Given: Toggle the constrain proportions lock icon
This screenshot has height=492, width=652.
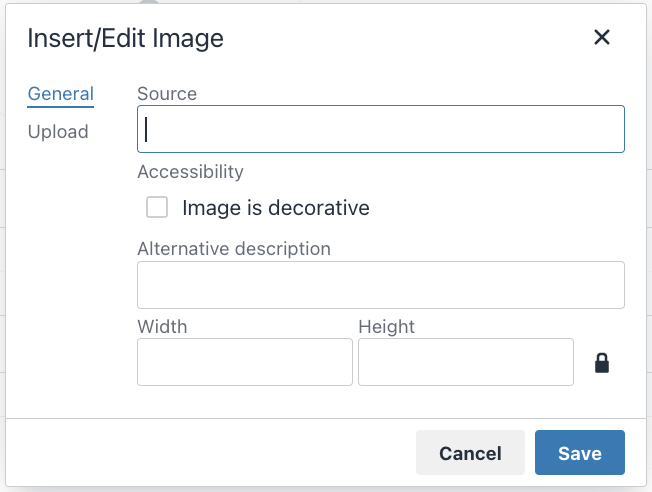Looking at the screenshot, I should click(601, 362).
